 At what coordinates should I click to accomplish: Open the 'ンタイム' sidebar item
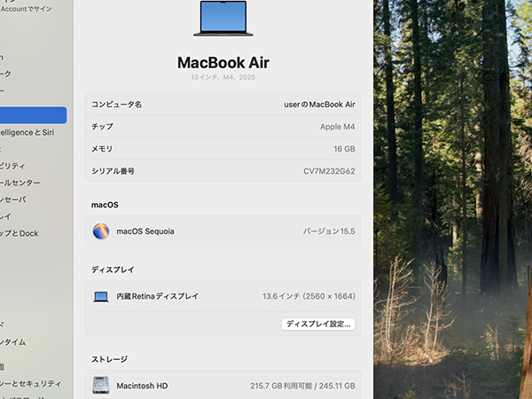[x=13, y=342]
